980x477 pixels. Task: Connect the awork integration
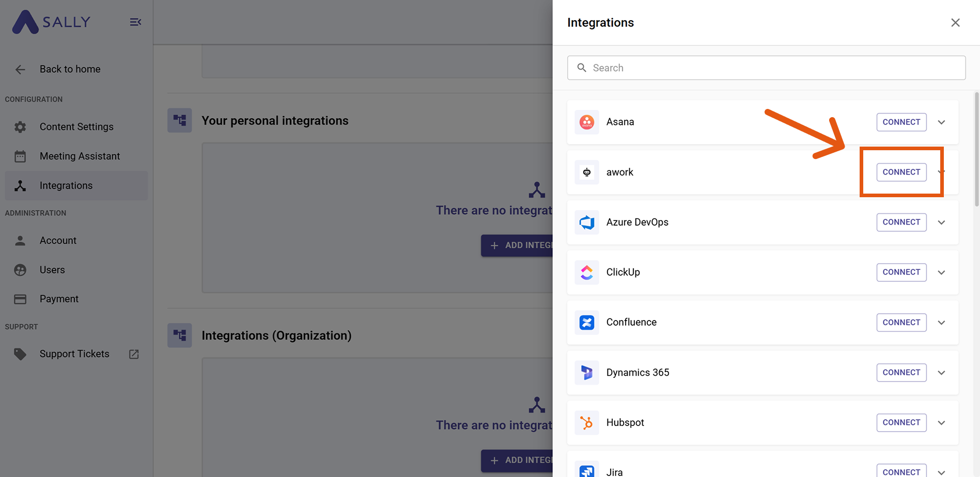[x=901, y=172]
